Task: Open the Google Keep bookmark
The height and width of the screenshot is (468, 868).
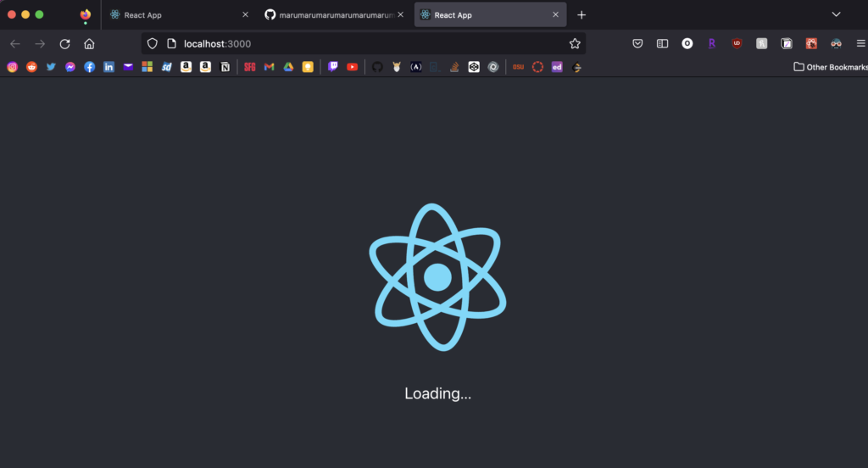Action: point(308,67)
